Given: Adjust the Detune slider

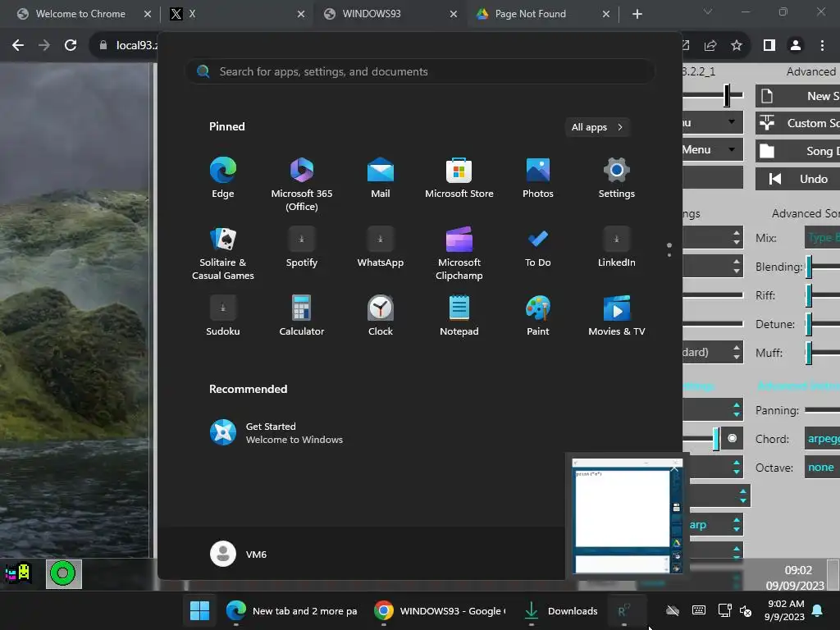Looking at the screenshot, I should [822, 324].
